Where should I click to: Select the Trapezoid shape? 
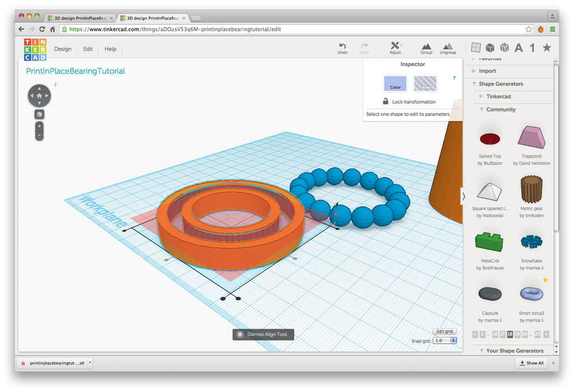[x=531, y=137]
